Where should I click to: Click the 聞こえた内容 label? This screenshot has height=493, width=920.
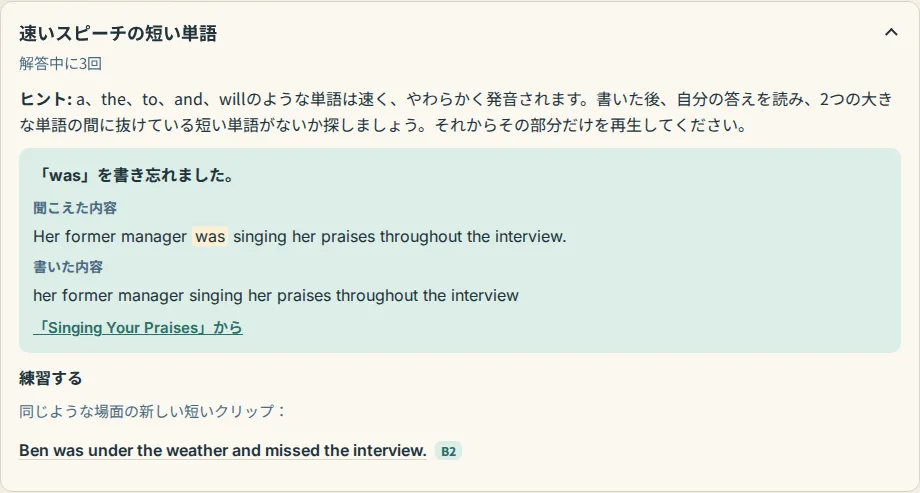(x=75, y=208)
